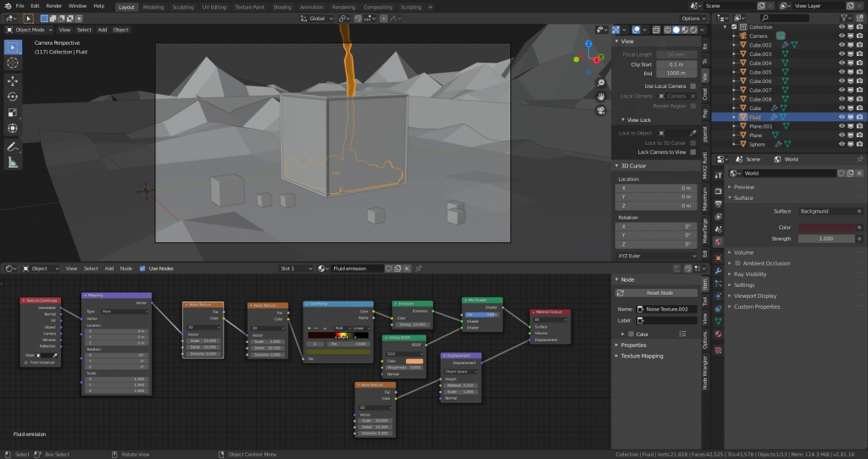Open the viewport Options button

693,19
